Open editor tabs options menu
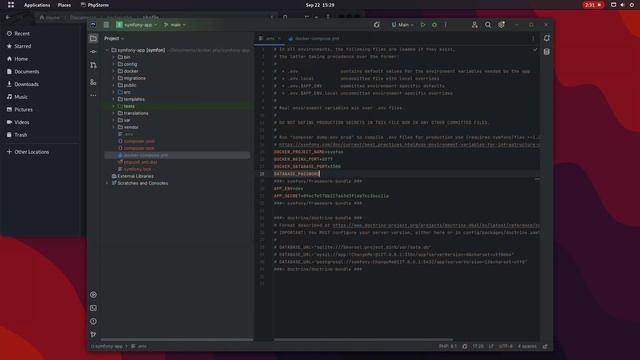This screenshot has height=360, width=640. pos(533,38)
